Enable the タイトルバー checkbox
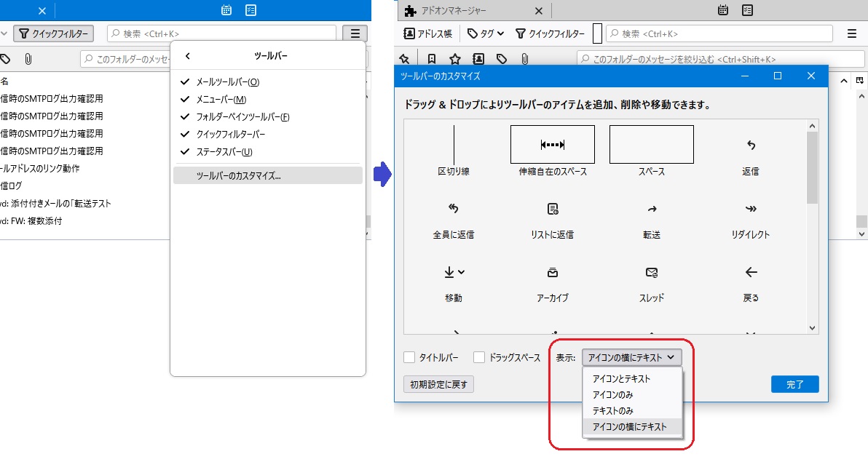 coord(409,357)
